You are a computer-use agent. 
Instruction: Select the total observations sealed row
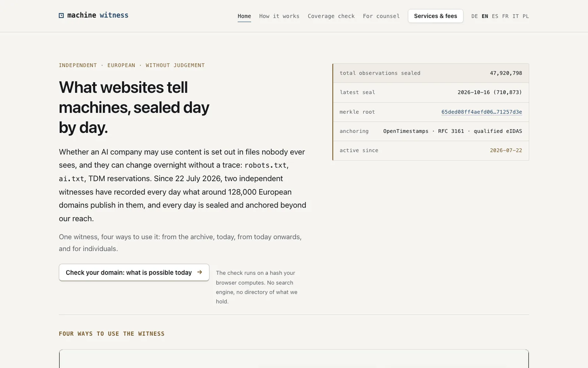tap(431, 73)
